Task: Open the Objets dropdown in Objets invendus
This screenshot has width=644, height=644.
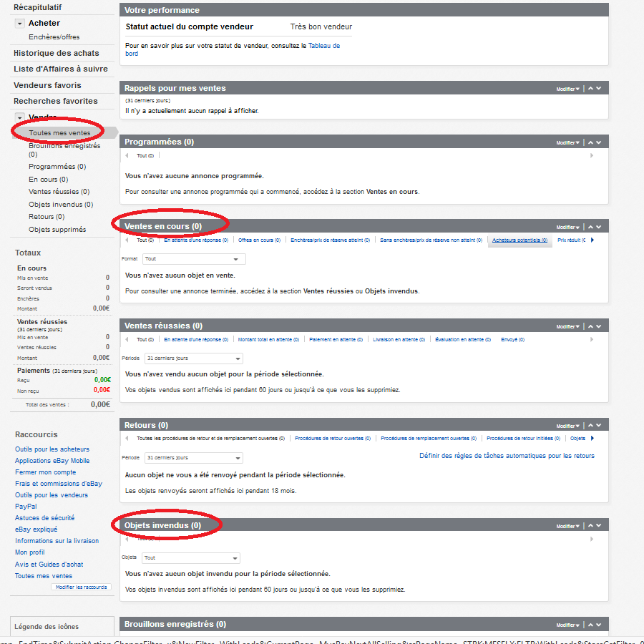Action: [191, 558]
